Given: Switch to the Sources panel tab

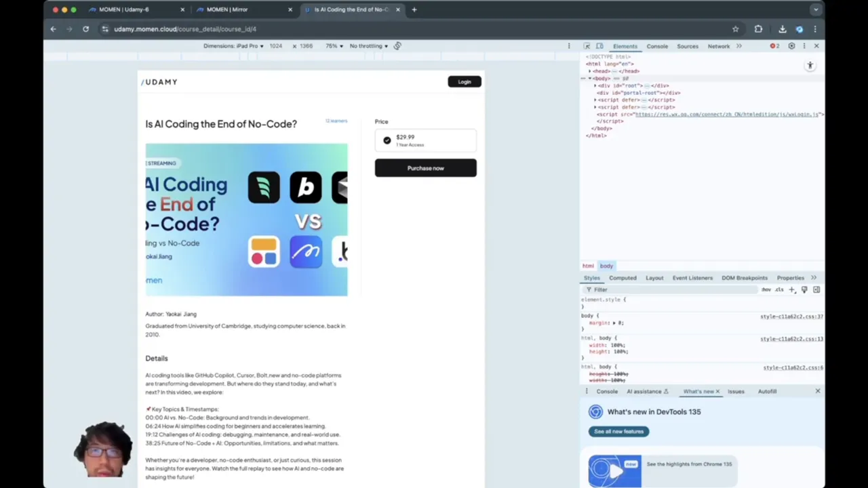Looking at the screenshot, I should tap(687, 46).
